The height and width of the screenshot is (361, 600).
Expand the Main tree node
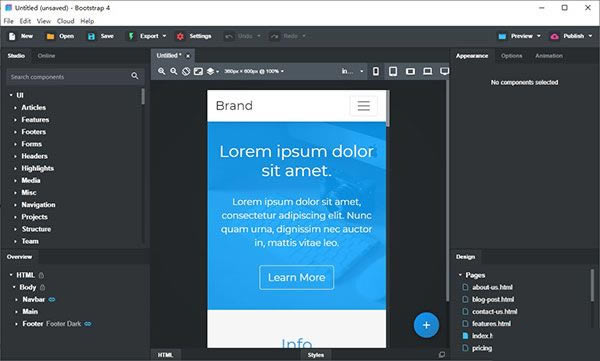[x=16, y=312]
